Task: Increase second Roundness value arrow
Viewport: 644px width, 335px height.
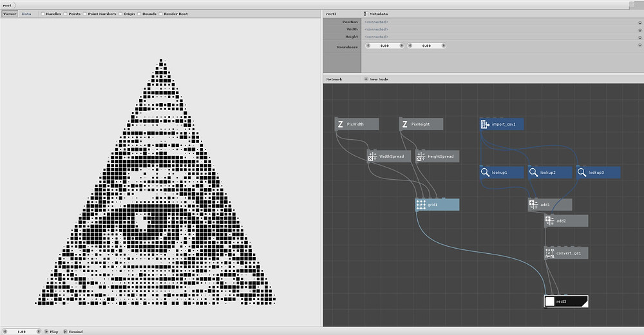Action: point(443,46)
